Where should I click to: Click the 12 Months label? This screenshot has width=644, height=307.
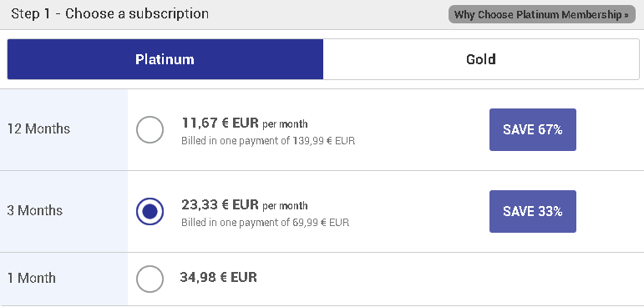pyautogui.click(x=38, y=128)
